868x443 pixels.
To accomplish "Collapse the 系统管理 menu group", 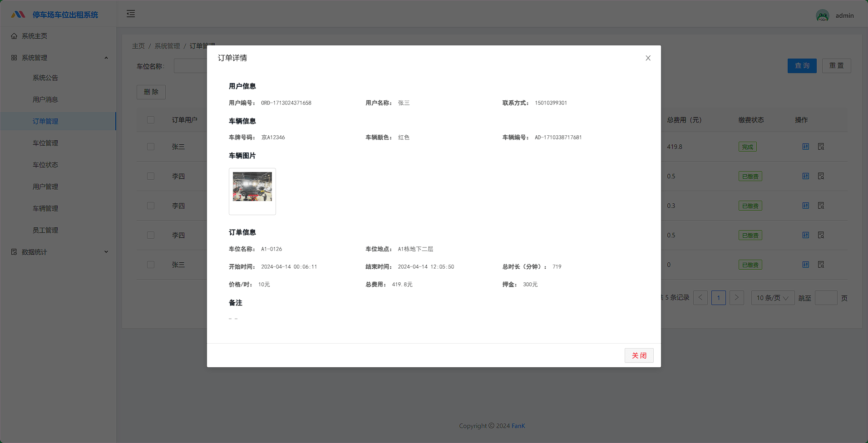I will (x=58, y=58).
